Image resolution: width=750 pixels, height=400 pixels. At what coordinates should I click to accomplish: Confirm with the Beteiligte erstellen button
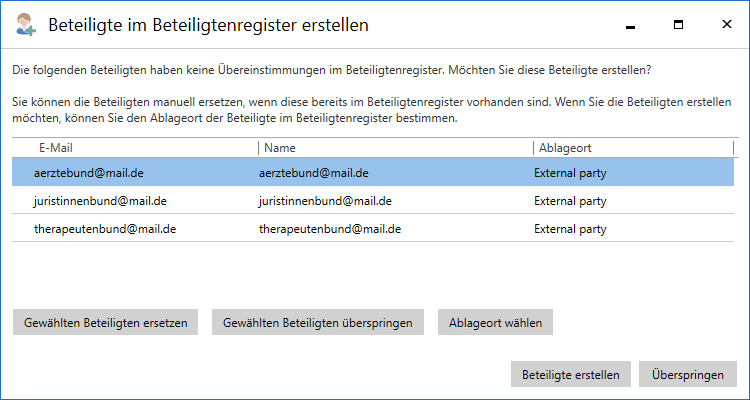tap(571, 375)
